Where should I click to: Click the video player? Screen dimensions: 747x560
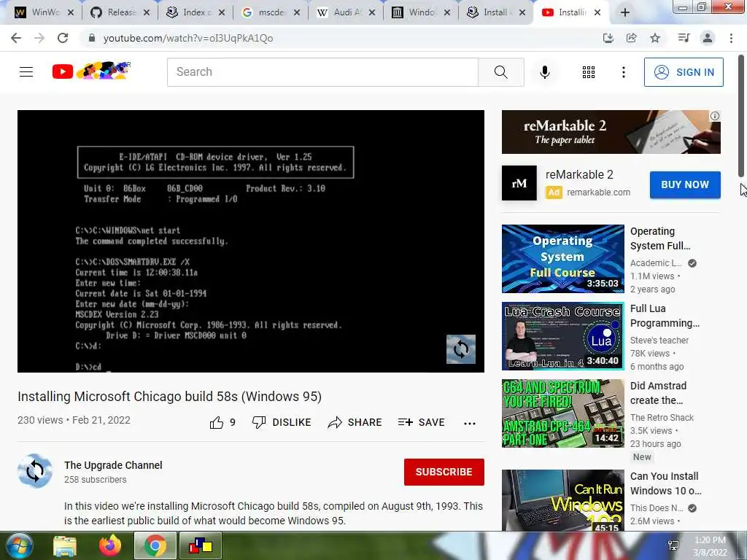(251, 241)
